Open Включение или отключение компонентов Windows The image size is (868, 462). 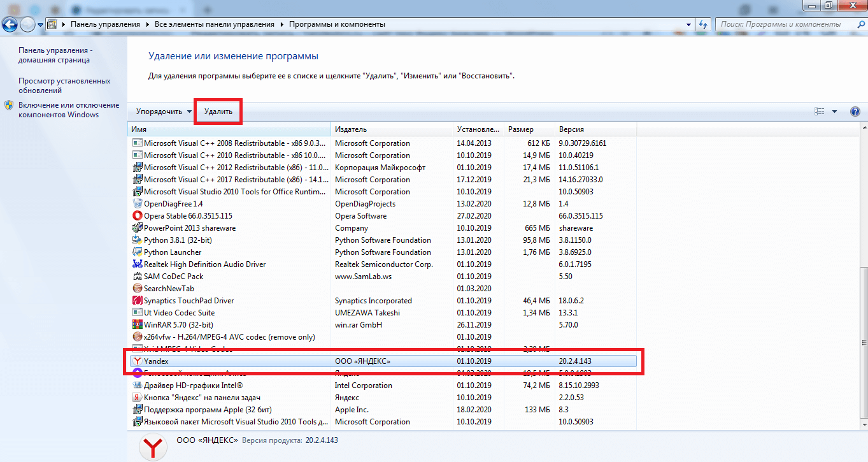69,110
